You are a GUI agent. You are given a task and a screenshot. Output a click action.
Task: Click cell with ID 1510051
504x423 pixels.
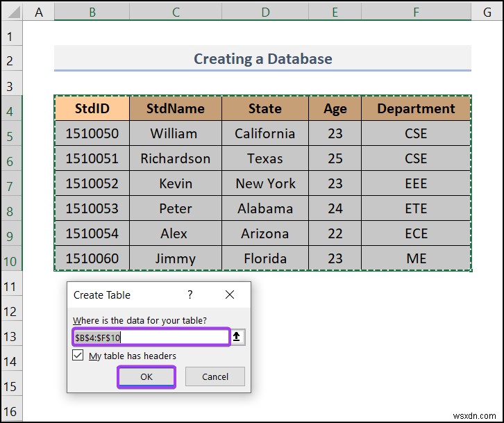coord(92,158)
